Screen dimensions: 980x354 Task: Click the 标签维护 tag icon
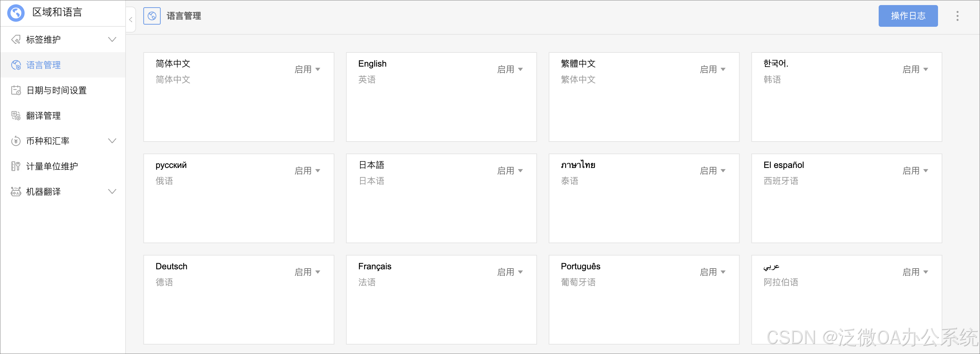16,39
